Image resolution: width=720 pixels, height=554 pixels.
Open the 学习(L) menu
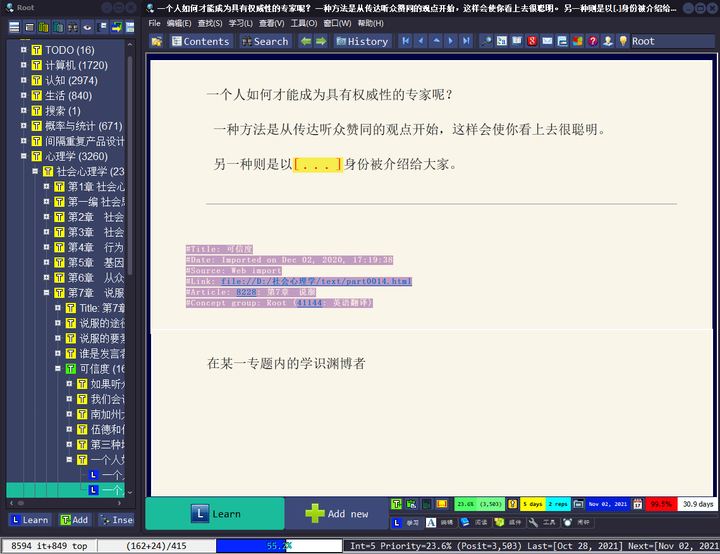tap(241, 23)
